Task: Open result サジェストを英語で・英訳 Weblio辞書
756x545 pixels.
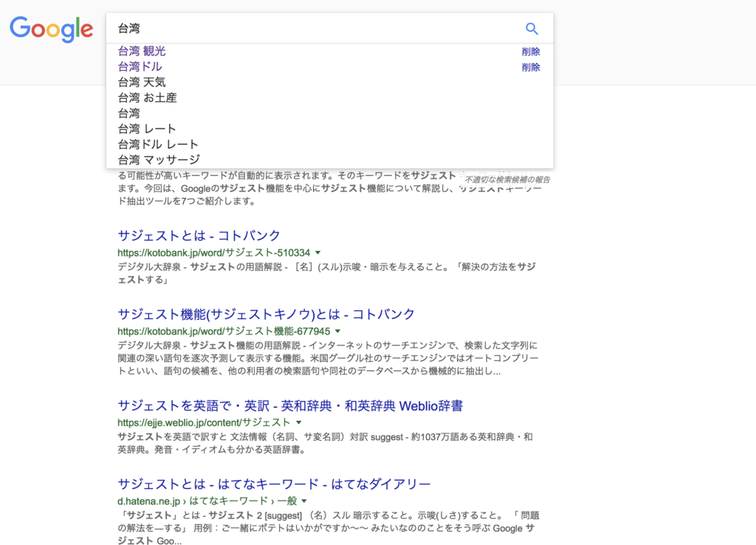Action: (290, 405)
